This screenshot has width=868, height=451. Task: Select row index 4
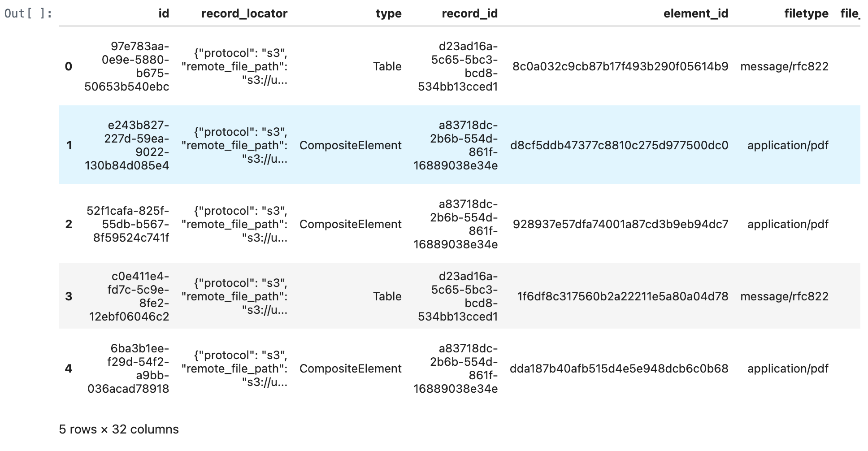pos(69,369)
